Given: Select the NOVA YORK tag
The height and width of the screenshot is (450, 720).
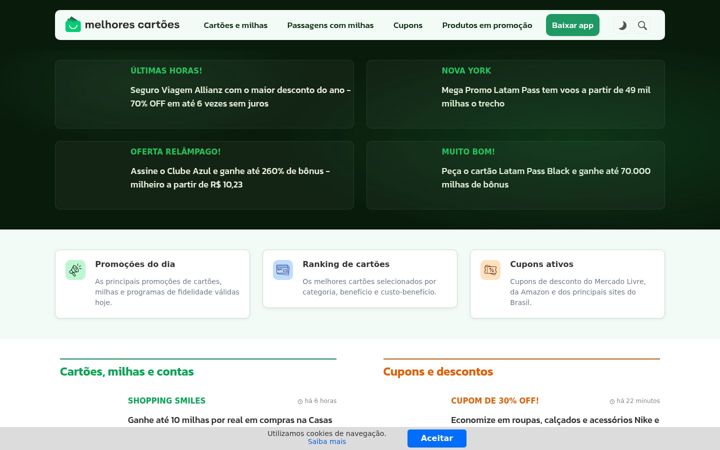Looking at the screenshot, I should (466, 71).
